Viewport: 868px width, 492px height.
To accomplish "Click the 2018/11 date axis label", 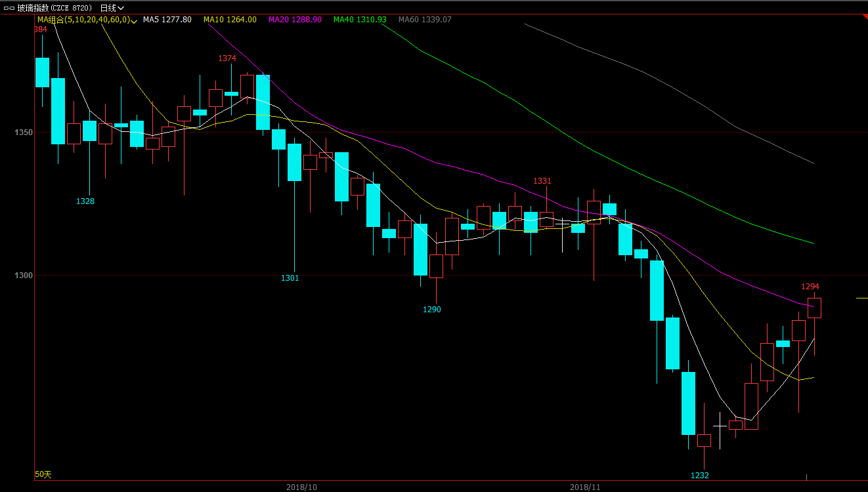I will pyautogui.click(x=586, y=487).
